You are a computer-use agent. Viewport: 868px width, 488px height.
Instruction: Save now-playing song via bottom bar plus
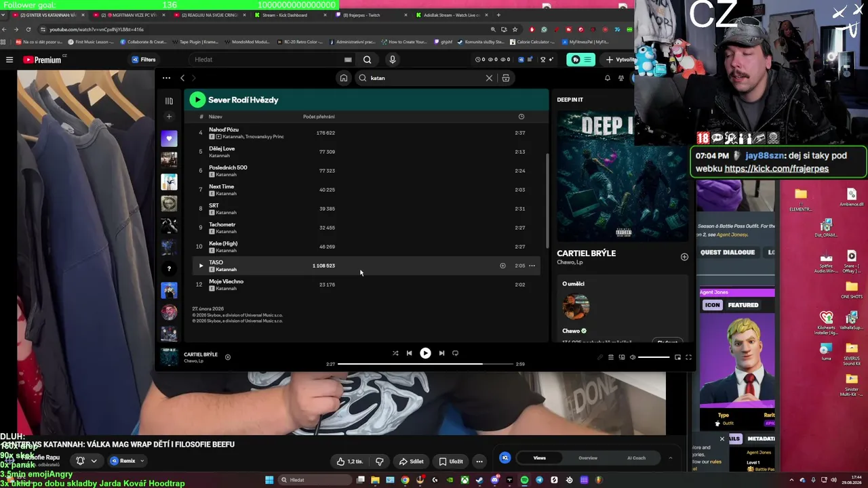pos(228,357)
